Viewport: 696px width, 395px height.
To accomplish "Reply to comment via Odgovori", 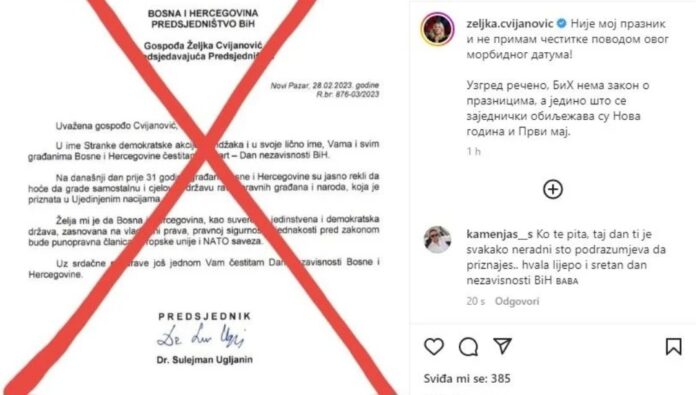I will pyautogui.click(x=517, y=301).
